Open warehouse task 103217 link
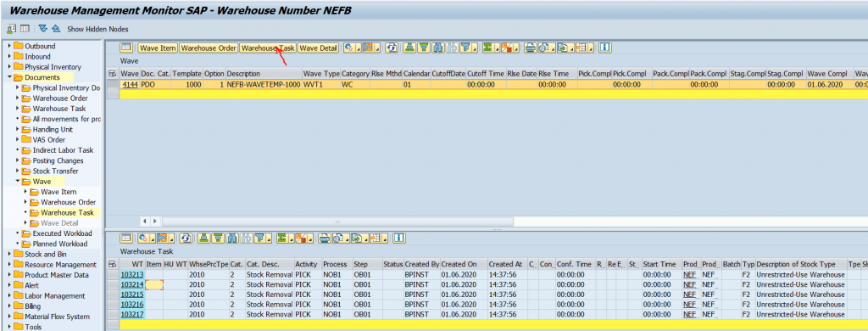Image resolution: width=868 pixels, height=331 pixels. click(132, 314)
